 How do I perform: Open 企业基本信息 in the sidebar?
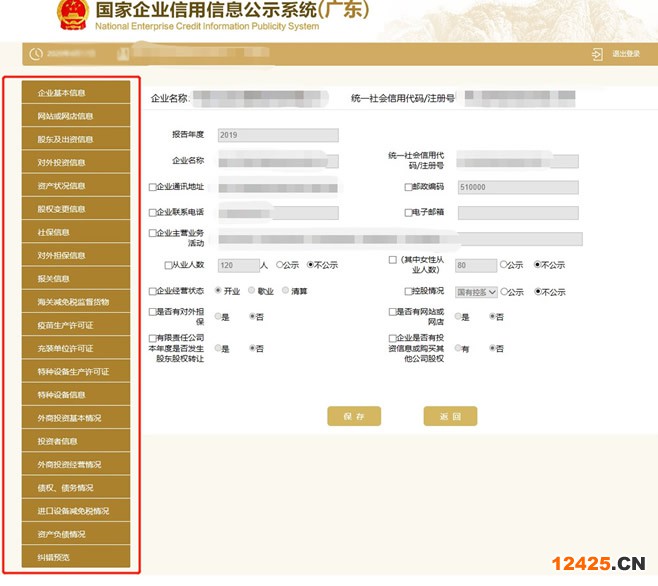(76, 92)
